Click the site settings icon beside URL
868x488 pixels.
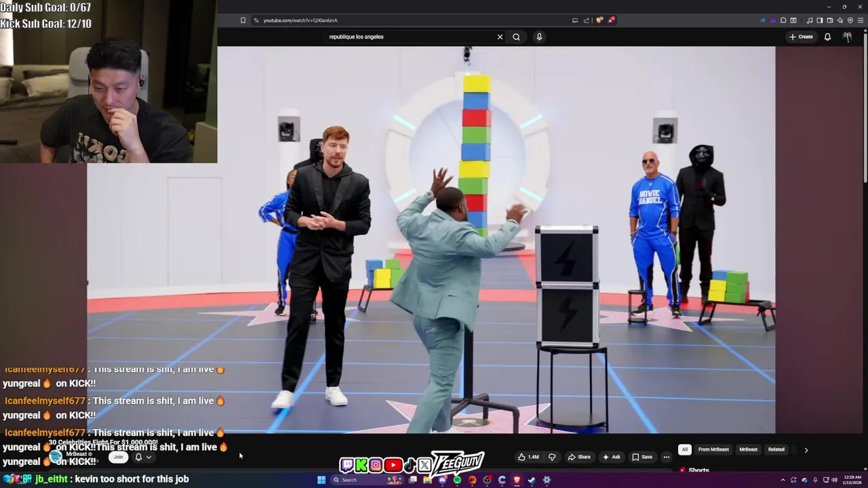tap(256, 20)
